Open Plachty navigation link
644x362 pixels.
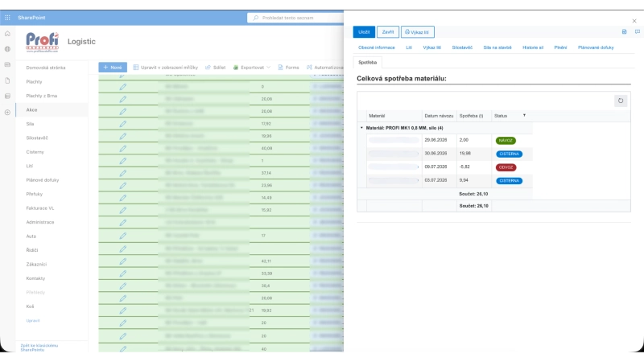click(x=34, y=82)
